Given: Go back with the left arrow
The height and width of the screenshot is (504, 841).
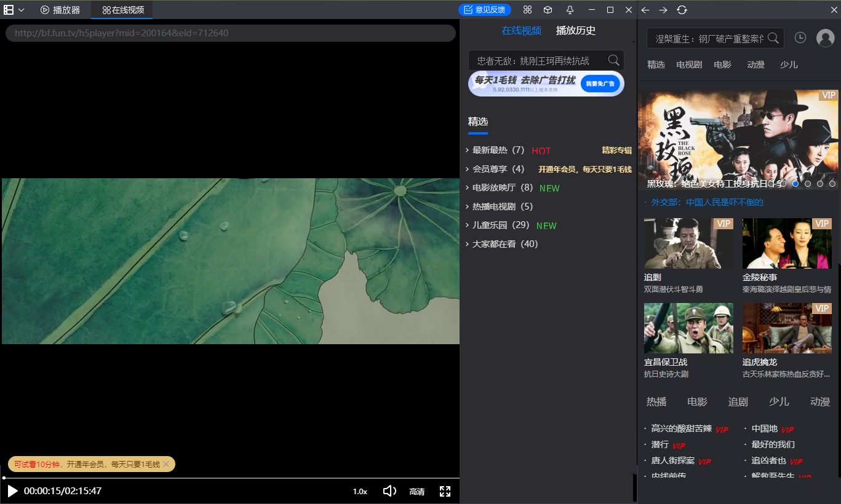Looking at the screenshot, I should [645, 10].
